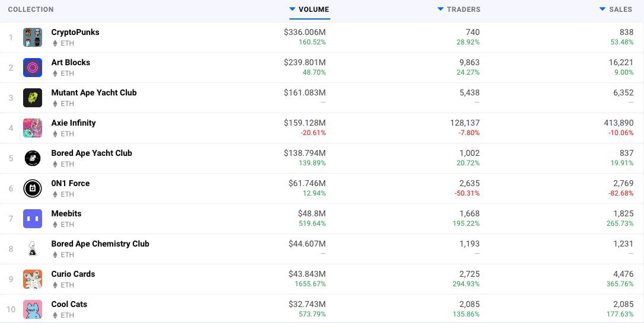Click the Bored Ape Chemistry Club flask icon
The width and height of the screenshot is (644, 323).
33,249
